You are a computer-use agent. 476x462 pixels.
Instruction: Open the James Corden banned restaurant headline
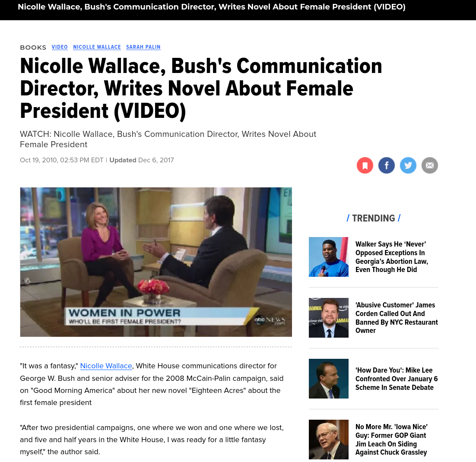pyautogui.click(x=397, y=317)
